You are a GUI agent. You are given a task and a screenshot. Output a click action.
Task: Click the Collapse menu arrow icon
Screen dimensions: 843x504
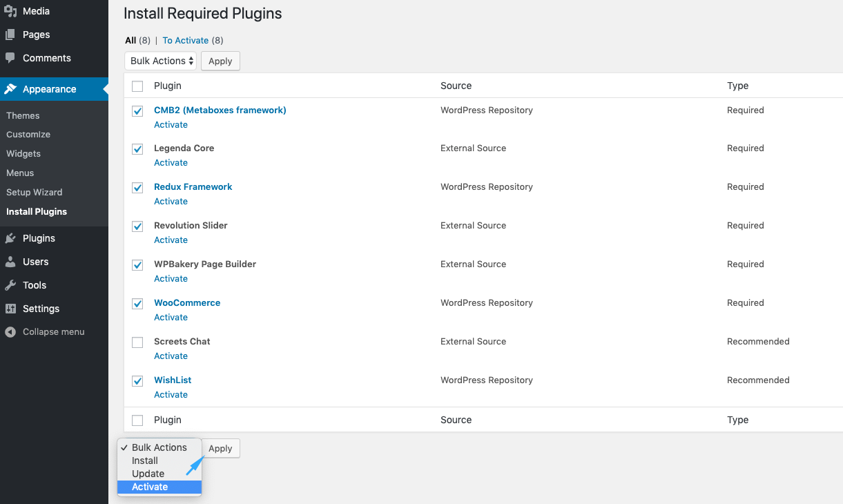pyautogui.click(x=10, y=332)
